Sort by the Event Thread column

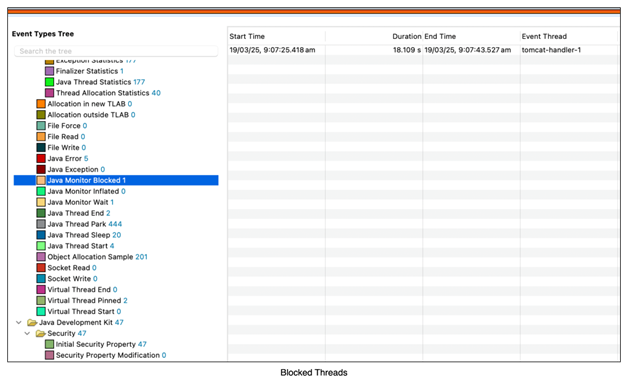(x=544, y=36)
